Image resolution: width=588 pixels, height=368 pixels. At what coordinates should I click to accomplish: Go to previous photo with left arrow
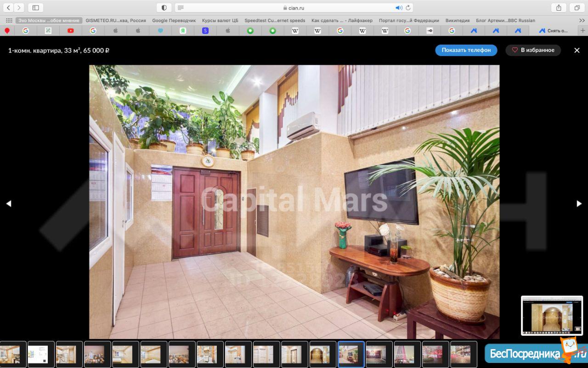pyautogui.click(x=8, y=204)
